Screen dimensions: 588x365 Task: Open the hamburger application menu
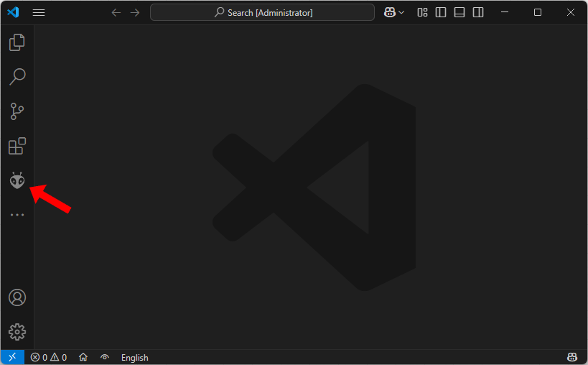39,13
